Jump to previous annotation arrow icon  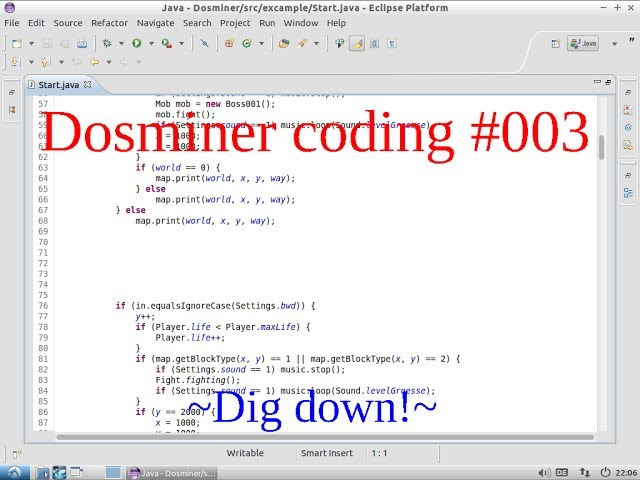pos(45,62)
